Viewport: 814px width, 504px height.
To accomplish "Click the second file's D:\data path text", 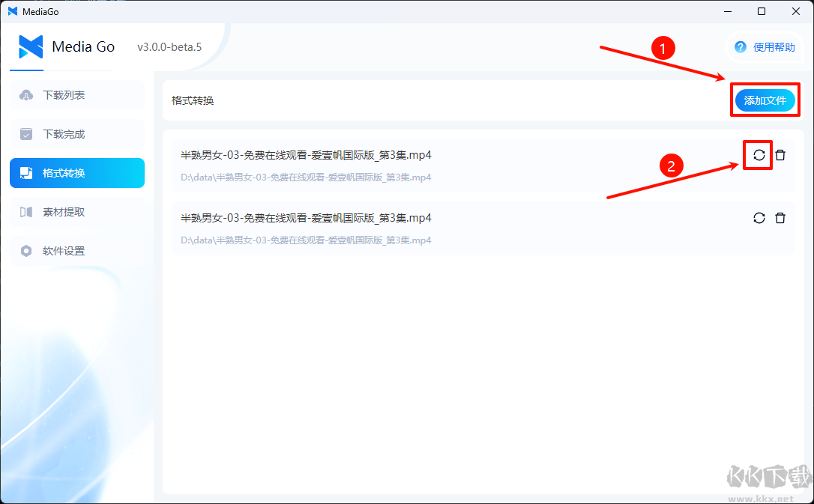I will point(306,240).
